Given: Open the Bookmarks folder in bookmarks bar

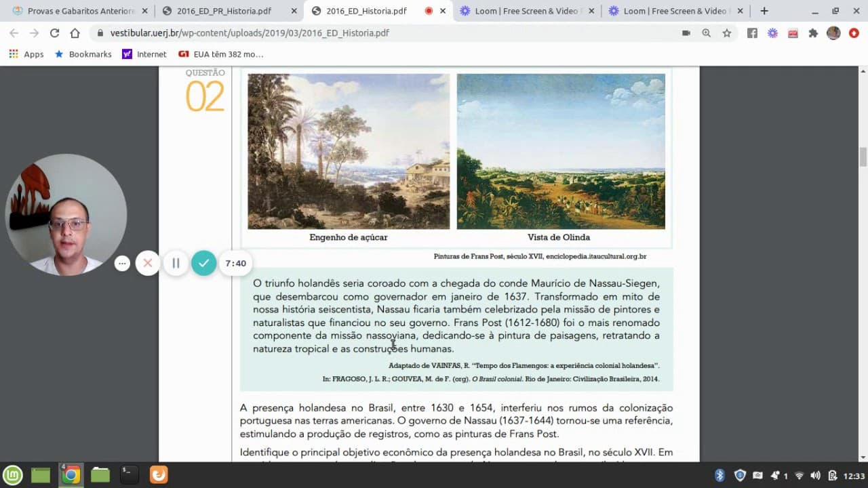Looking at the screenshot, I should [83, 54].
